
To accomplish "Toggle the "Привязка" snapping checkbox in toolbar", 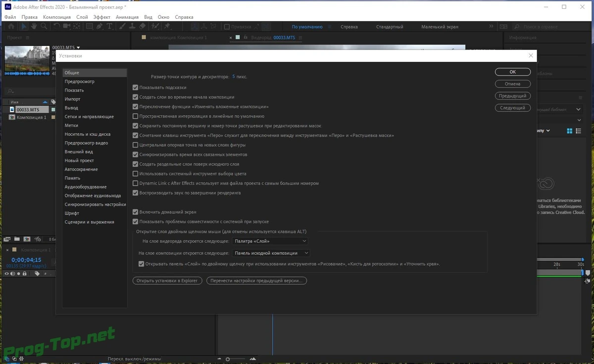I will tap(227, 27).
